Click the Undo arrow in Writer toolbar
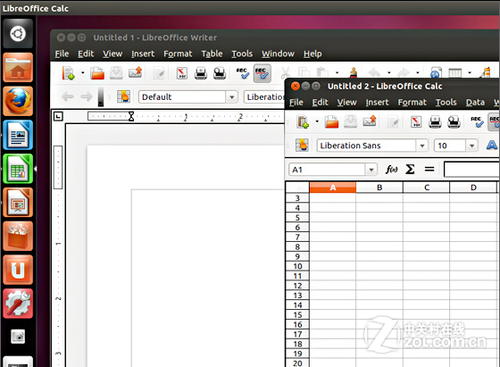This screenshot has height=367, width=500. pyautogui.click(x=374, y=72)
